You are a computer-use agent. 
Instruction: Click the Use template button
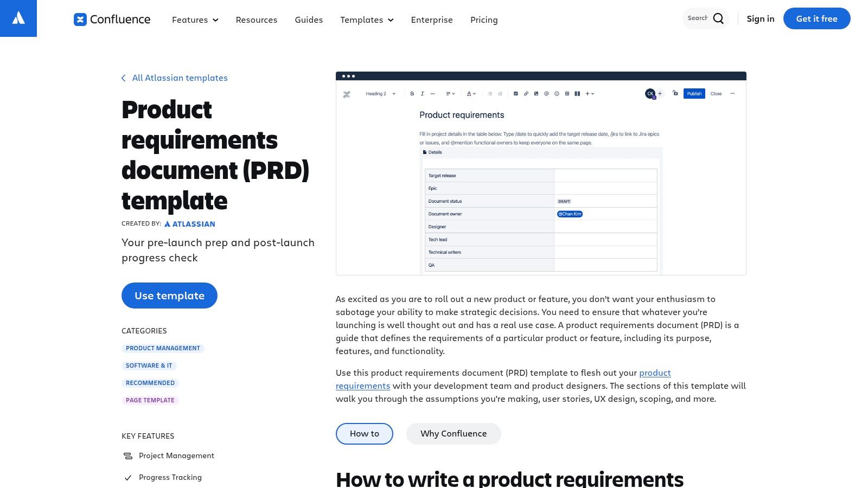169,296
